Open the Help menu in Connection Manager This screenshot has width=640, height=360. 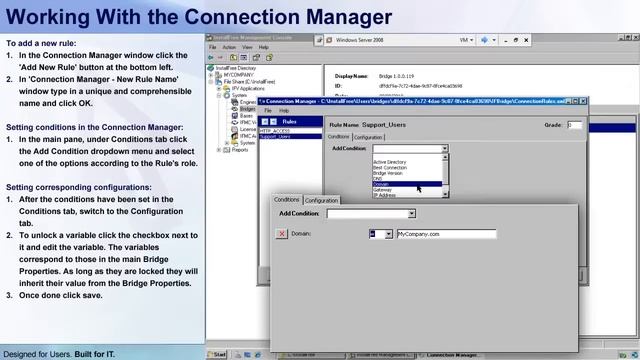click(284, 111)
